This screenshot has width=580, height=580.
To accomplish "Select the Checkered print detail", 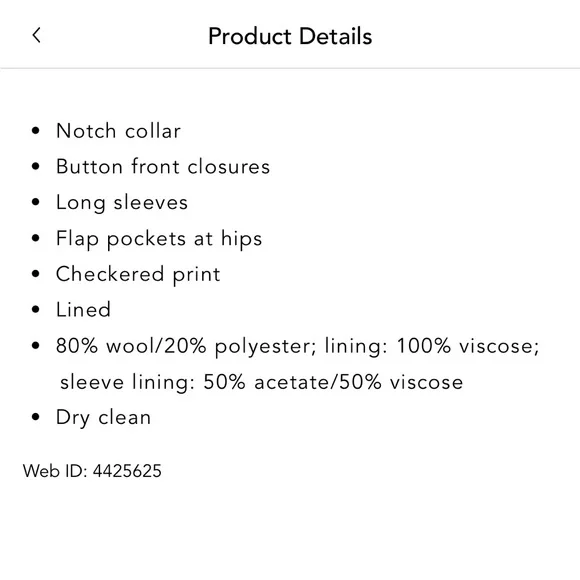I will pyautogui.click(x=138, y=274).
